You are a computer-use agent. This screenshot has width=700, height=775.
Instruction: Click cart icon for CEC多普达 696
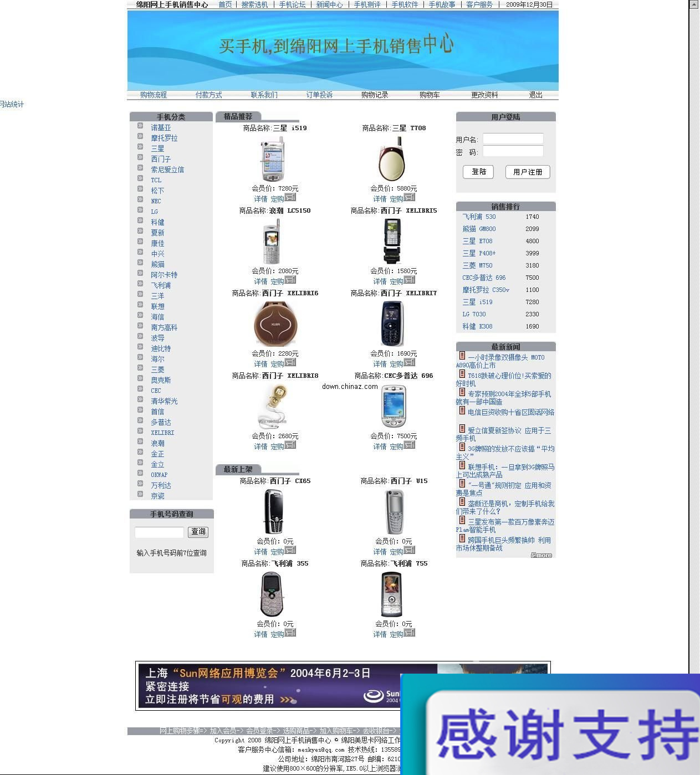click(x=409, y=445)
